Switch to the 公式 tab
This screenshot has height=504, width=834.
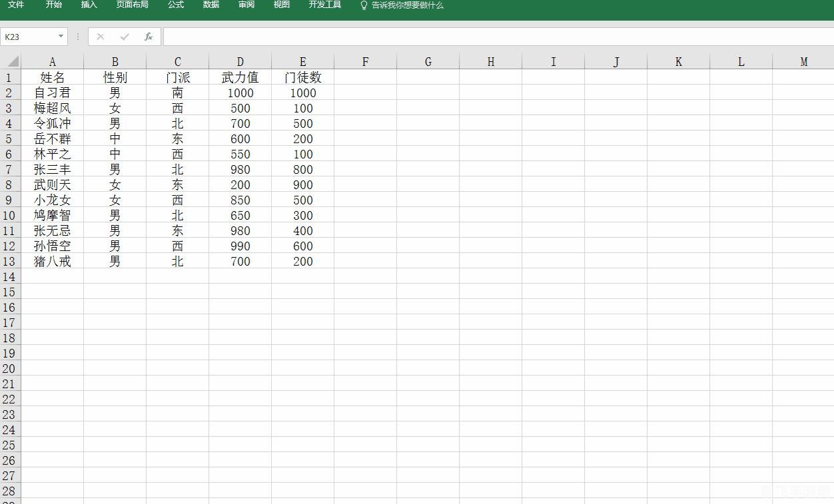pos(175,5)
